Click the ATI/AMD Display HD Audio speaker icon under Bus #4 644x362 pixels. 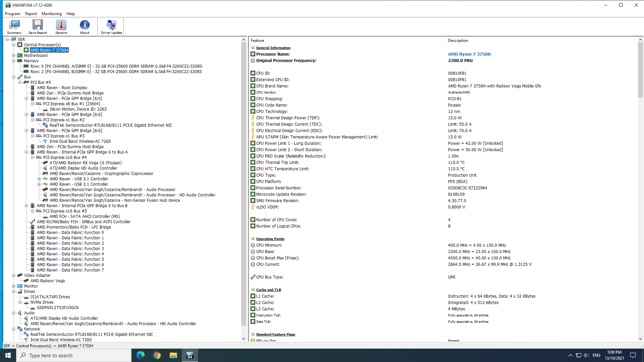(45, 168)
